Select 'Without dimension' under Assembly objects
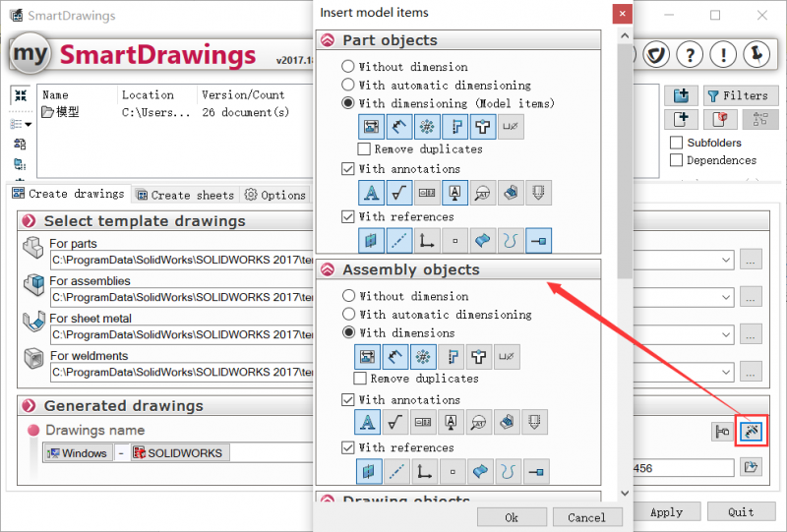787x532 pixels. click(348, 296)
